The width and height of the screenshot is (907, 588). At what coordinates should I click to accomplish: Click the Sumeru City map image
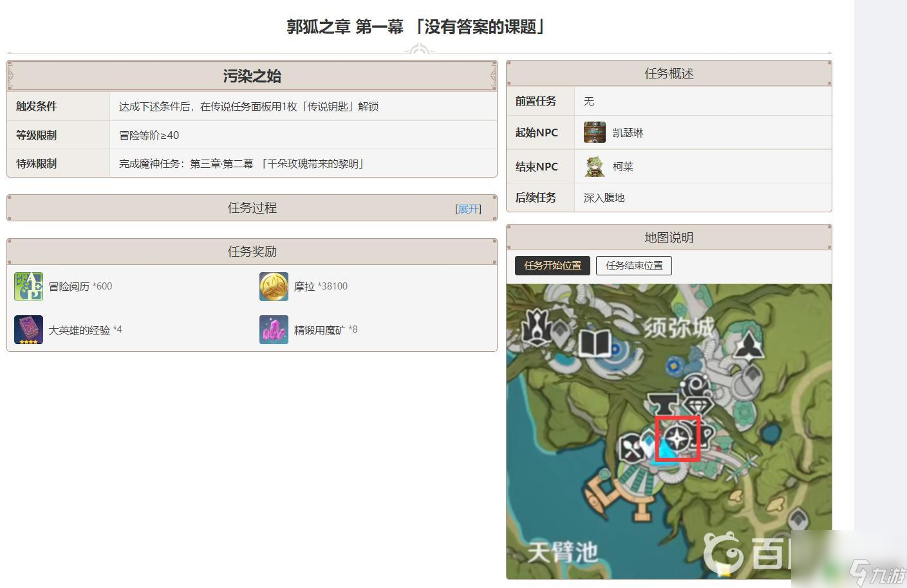coord(669,431)
